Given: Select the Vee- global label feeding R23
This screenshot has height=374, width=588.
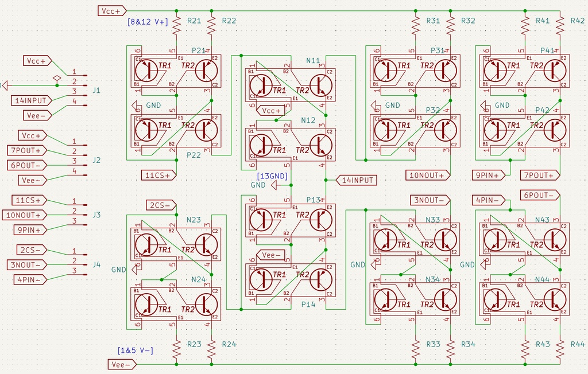Looking at the screenshot, I should point(122,364).
